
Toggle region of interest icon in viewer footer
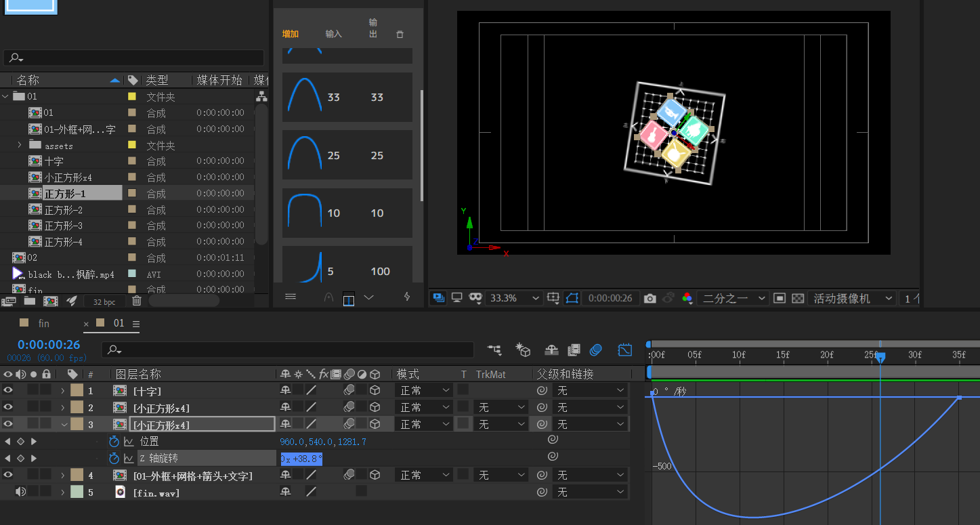click(x=780, y=298)
